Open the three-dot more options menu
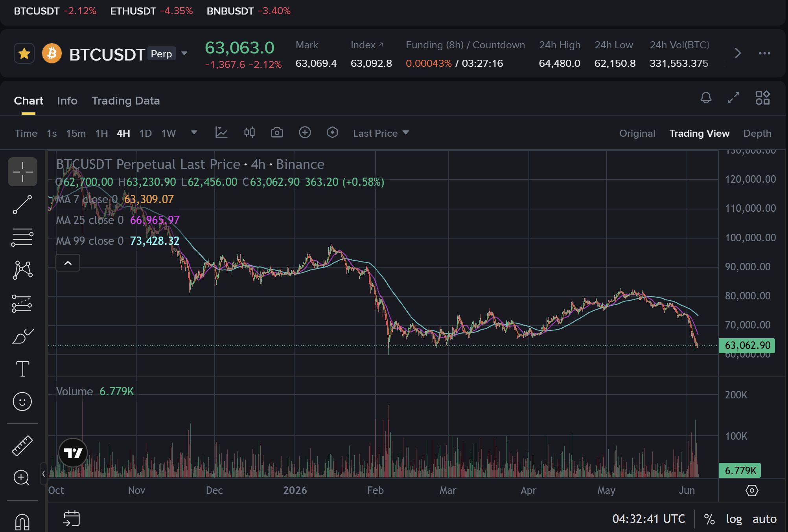788x532 pixels. tap(764, 53)
